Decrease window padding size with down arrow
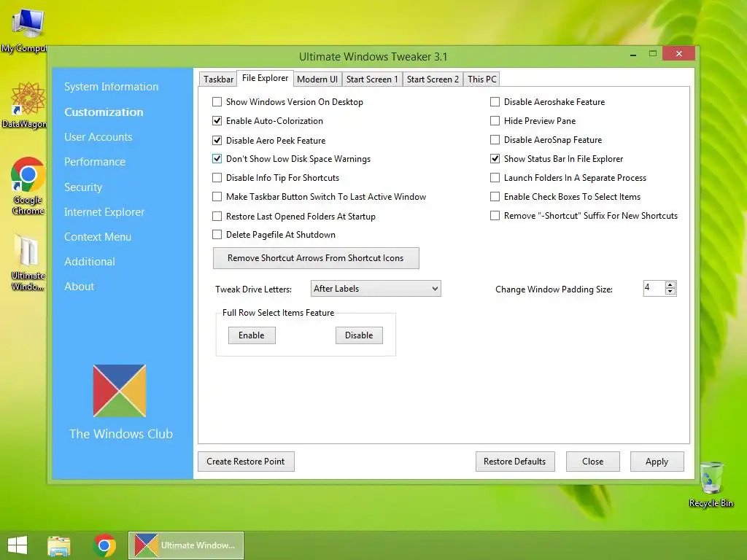The width and height of the screenshot is (747, 560). (x=670, y=291)
